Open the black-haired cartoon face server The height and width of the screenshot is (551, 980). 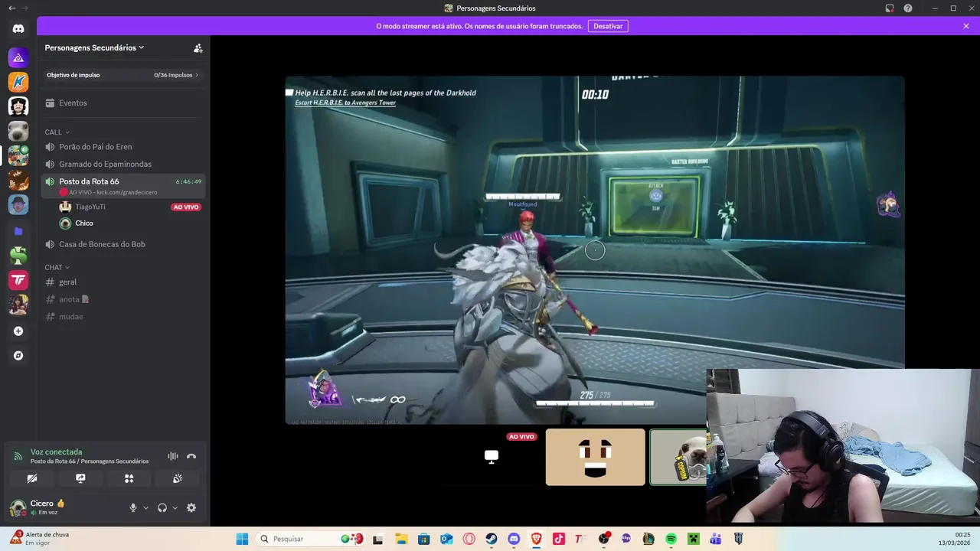(x=18, y=106)
